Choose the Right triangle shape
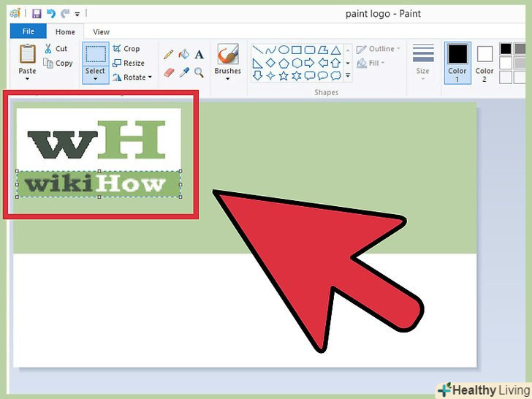This screenshot has height=399, width=532. pos(257,63)
